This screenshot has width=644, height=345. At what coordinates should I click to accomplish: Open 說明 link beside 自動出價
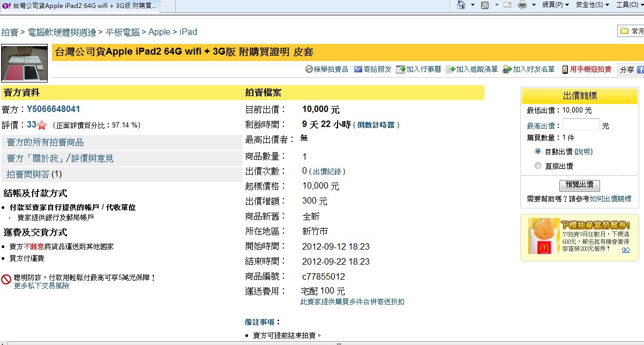pos(583,152)
